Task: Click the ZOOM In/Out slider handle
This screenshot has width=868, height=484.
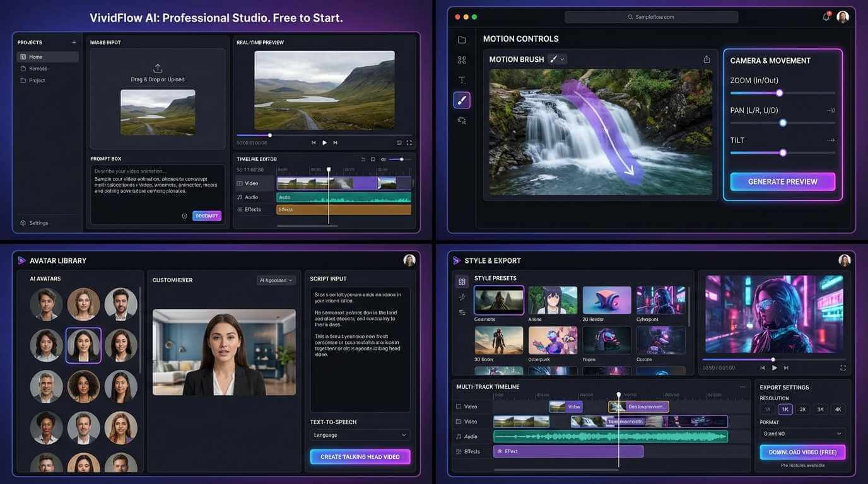Action: point(780,93)
